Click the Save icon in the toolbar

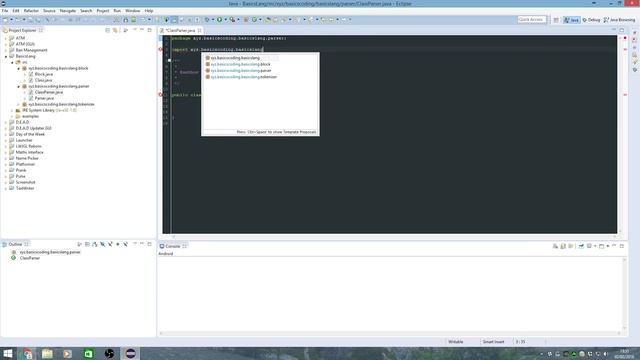point(30,20)
